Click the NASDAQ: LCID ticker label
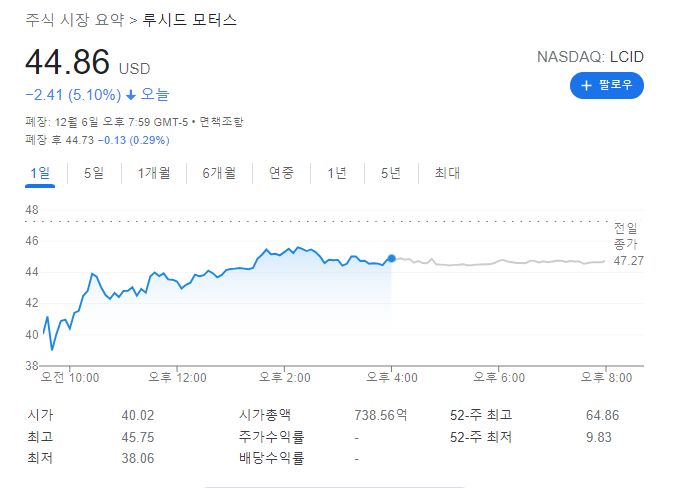694x488 pixels. pos(590,57)
